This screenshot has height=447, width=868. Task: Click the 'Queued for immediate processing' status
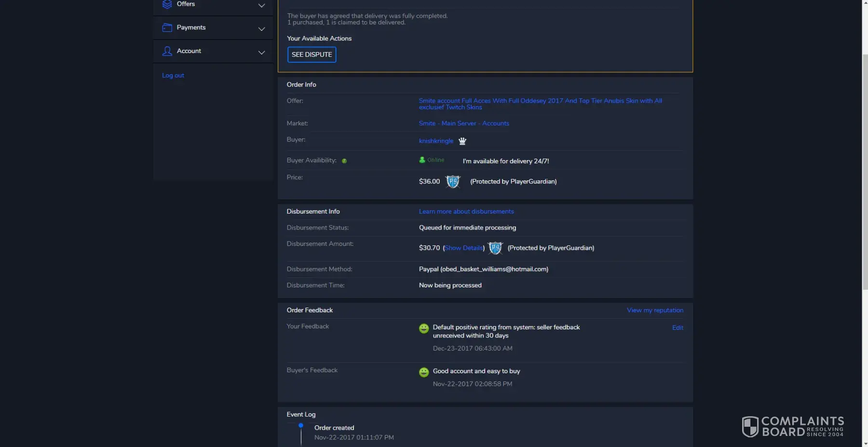[x=467, y=228]
